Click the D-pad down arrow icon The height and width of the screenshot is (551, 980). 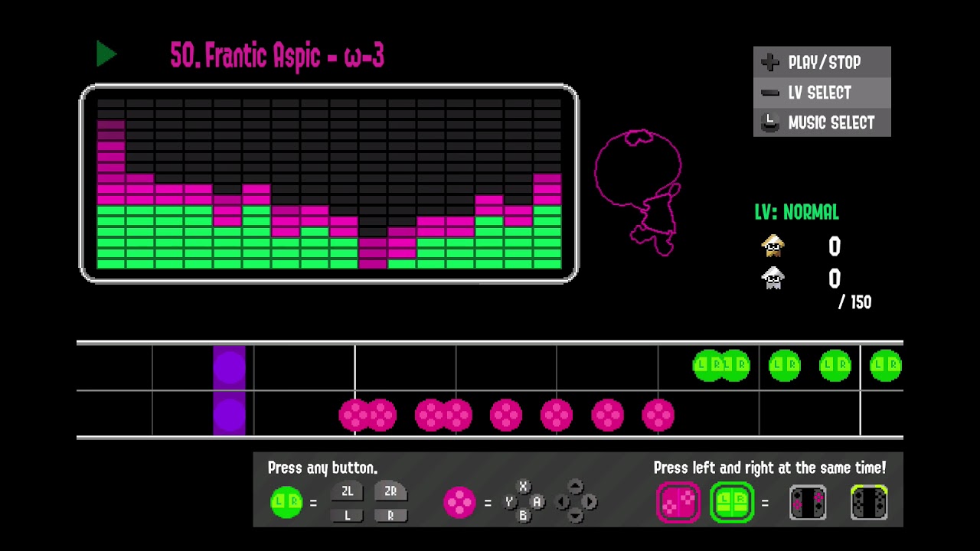[x=576, y=516]
